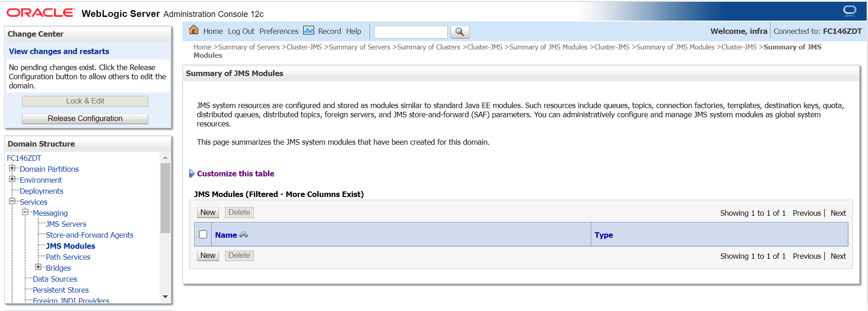This screenshot has width=868, height=311.
Task: Sort table by the Type column
Action: coord(604,235)
